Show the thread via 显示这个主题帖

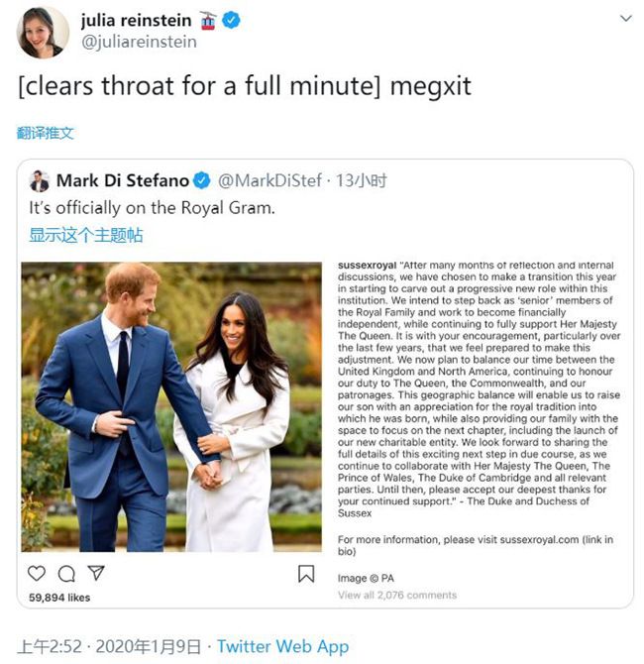(85, 235)
